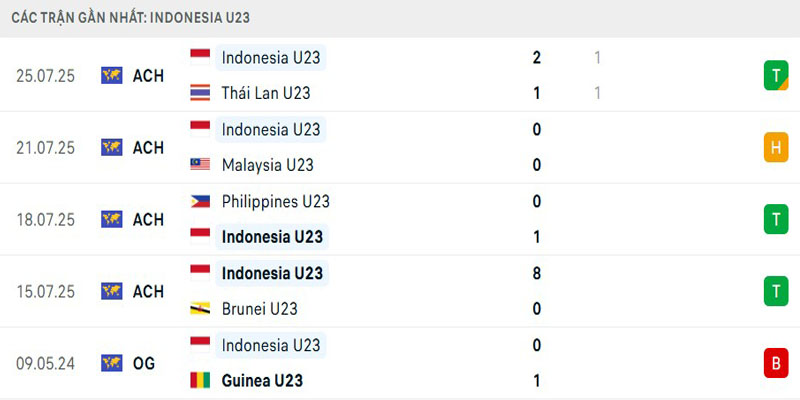Open the Guinea U23 team link

click(x=262, y=381)
